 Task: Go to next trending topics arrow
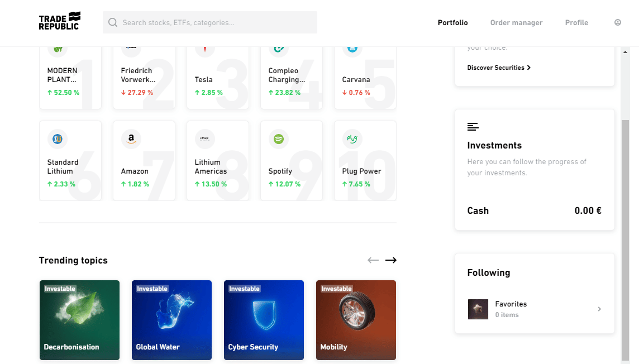391,260
